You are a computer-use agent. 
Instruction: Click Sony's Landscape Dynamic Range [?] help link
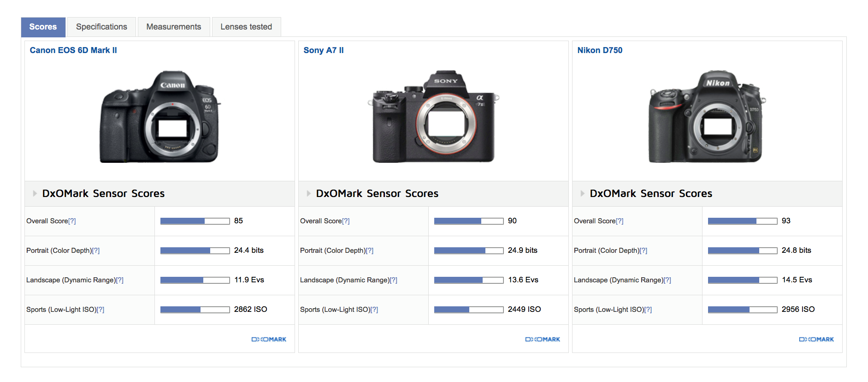click(394, 280)
